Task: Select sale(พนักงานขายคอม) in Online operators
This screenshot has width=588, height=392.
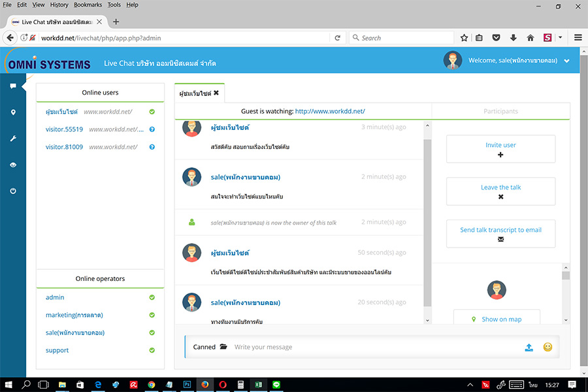Action: [75, 333]
